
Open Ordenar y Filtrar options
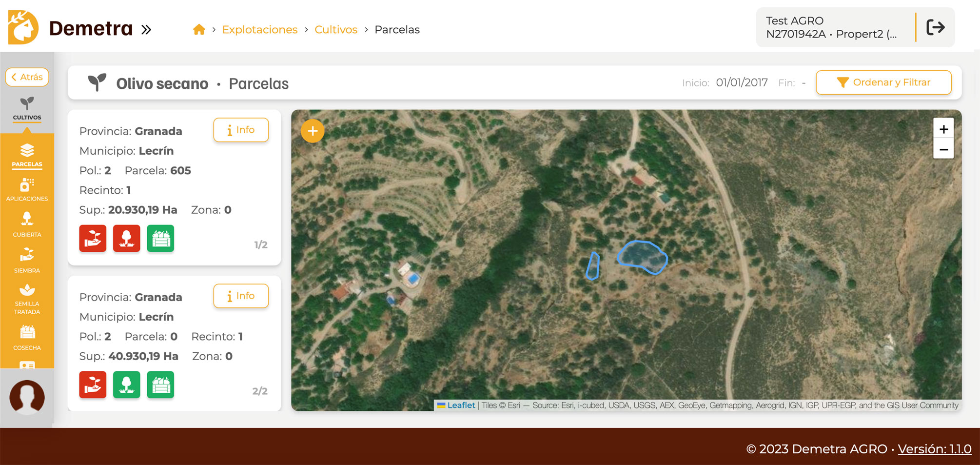click(883, 82)
